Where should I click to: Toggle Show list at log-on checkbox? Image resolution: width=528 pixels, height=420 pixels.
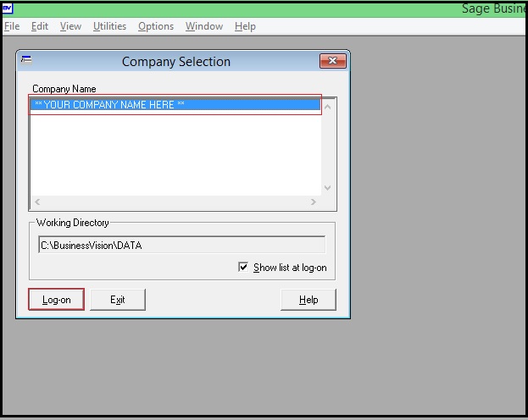(243, 268)
